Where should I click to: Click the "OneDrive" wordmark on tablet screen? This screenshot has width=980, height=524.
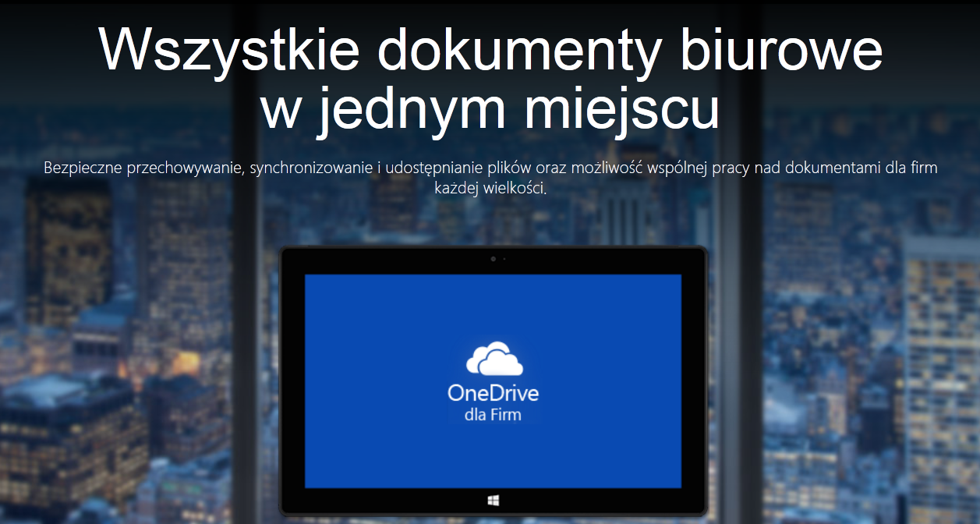[x=494, y=392]
